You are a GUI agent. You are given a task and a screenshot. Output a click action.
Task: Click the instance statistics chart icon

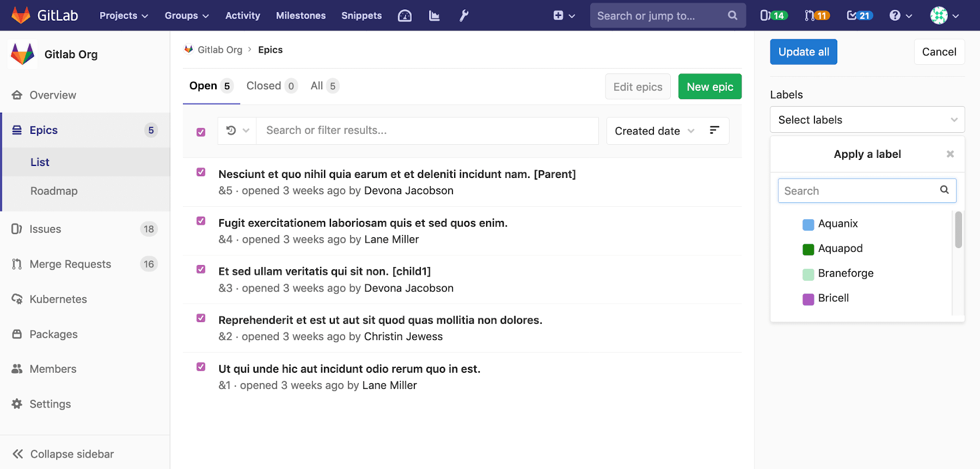click(434, 16)
